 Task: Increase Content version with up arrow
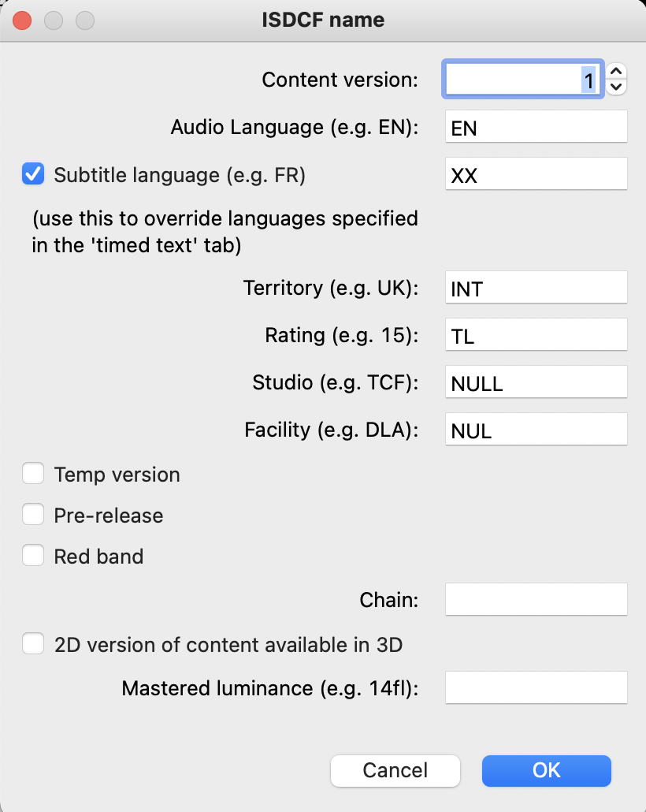616,72
